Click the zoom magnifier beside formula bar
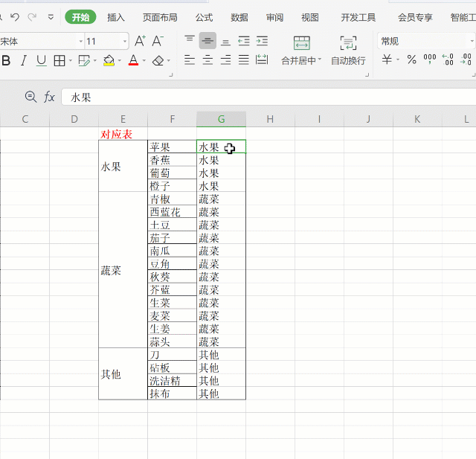Image resolution: width=476 pixels, height=459 pixels. click(x=30, y=97)
